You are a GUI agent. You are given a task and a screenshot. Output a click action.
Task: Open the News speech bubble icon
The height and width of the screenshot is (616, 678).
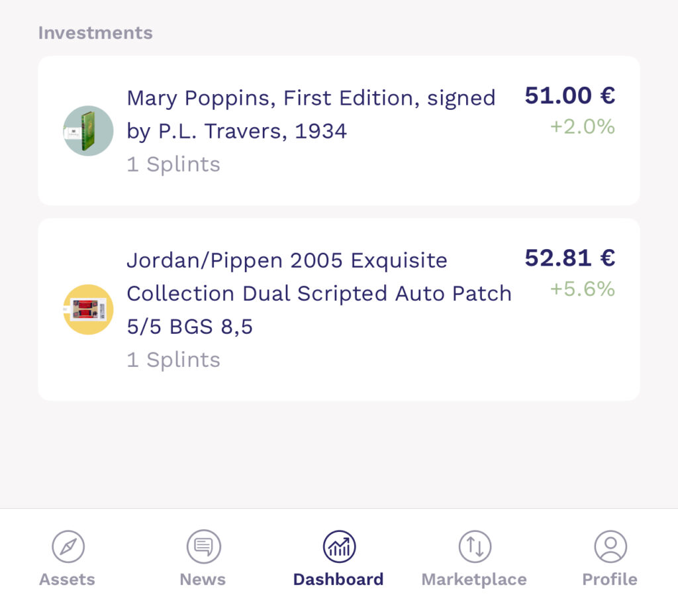pos(204,547)
